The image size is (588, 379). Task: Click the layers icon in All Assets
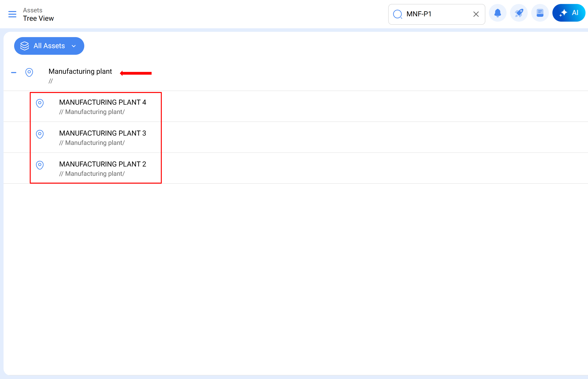coord(24,46)
